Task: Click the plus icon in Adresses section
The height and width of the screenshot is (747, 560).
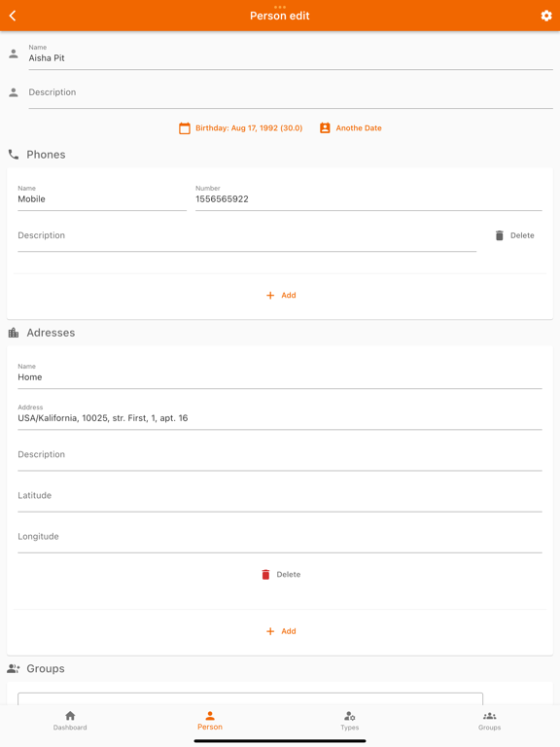Action: (x=270, y=631)
